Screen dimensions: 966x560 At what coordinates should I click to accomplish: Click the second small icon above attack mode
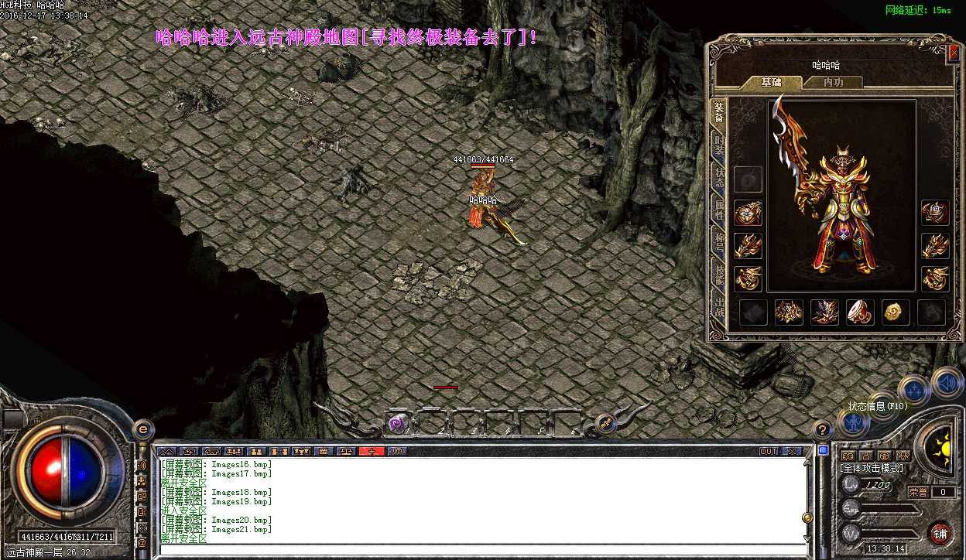click(x=865, y=456)
